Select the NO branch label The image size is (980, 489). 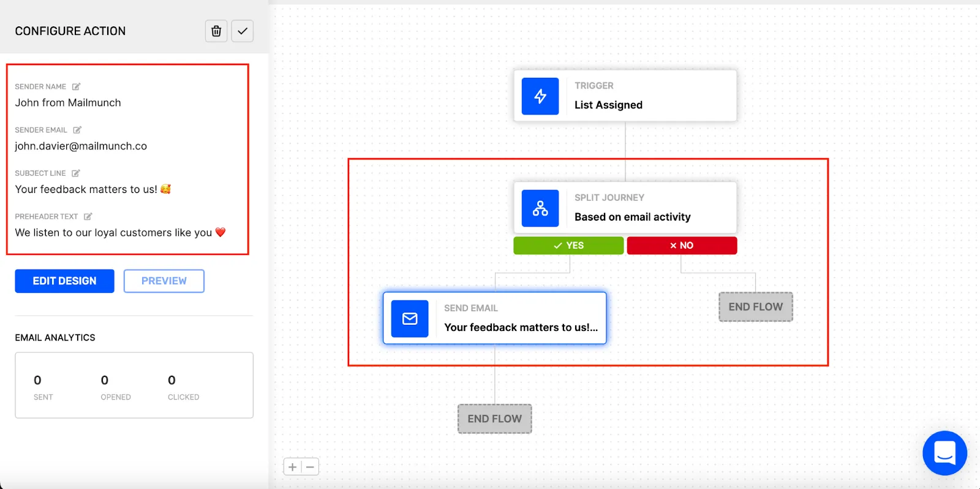682,245
